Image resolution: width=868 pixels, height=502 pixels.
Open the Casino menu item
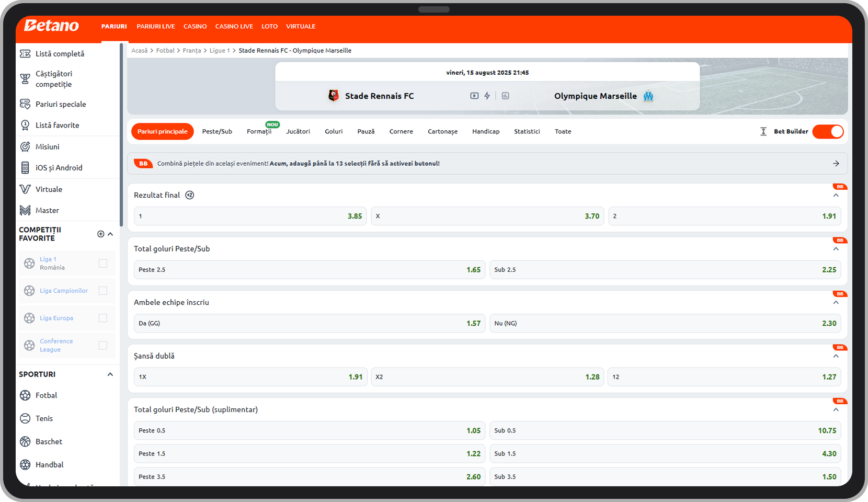tap(195, 26)
